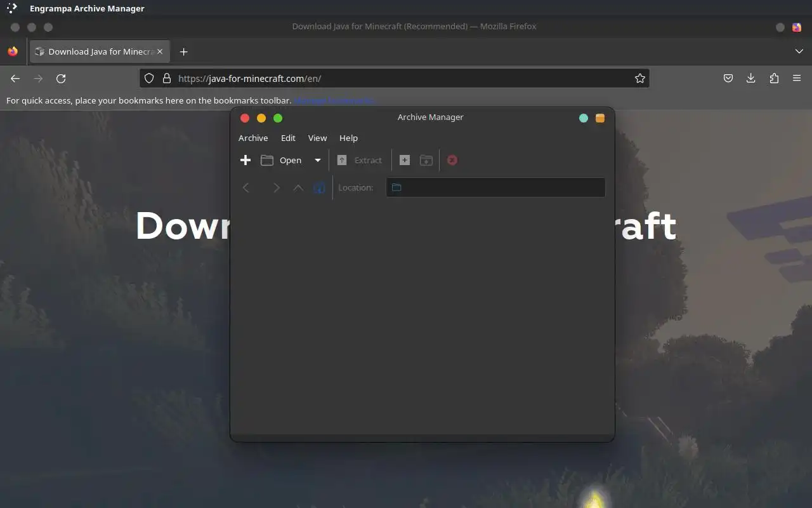Image resolution: width=812 pixels, height=508 pixels.
Task: Click the Engrampa Archive Manager panel title
Action: (87, 8)
